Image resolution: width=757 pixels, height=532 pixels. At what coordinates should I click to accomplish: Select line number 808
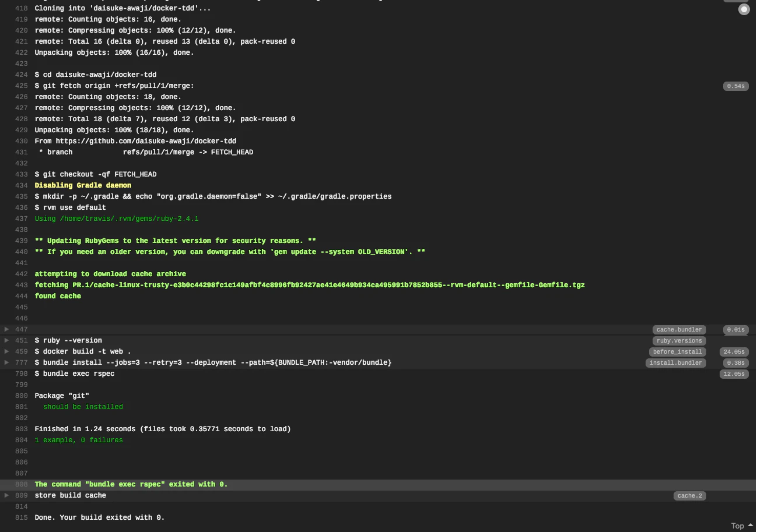(22, 484)
